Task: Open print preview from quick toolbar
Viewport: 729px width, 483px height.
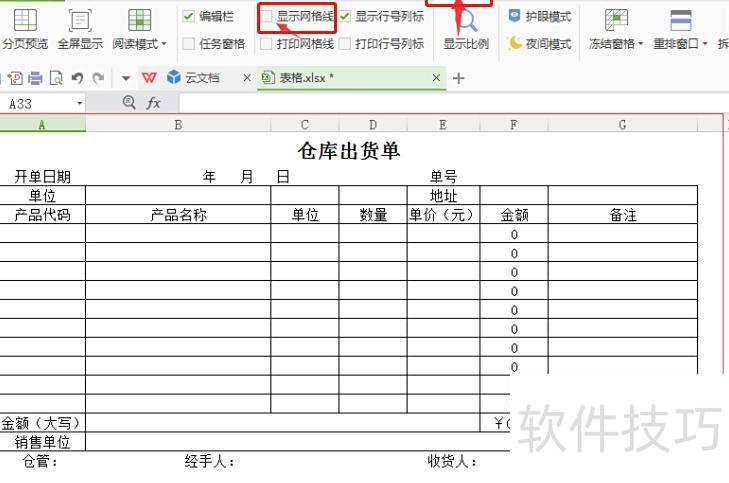Action: click(x=56, y=78)
